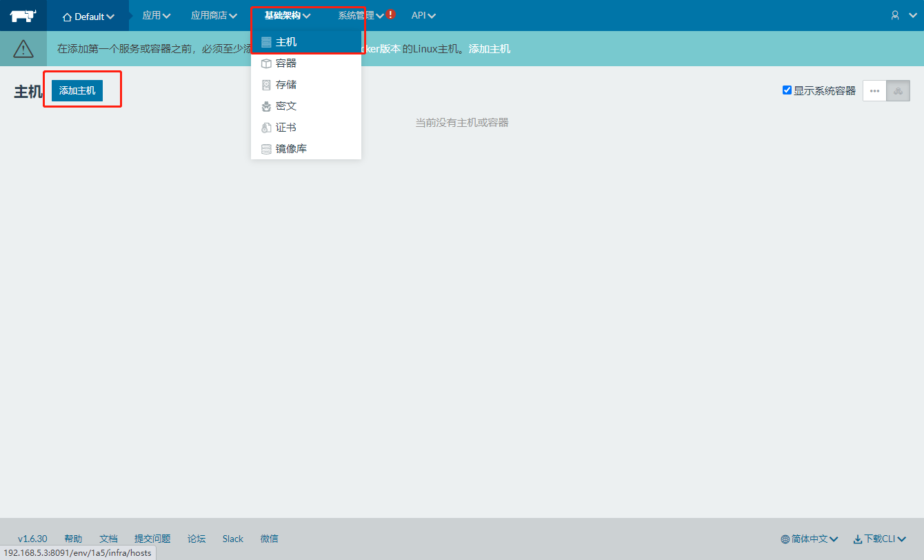The image size is (924, 560).
Task: Click the blue 添加主机 button
Action: click(x=77, y=90)
